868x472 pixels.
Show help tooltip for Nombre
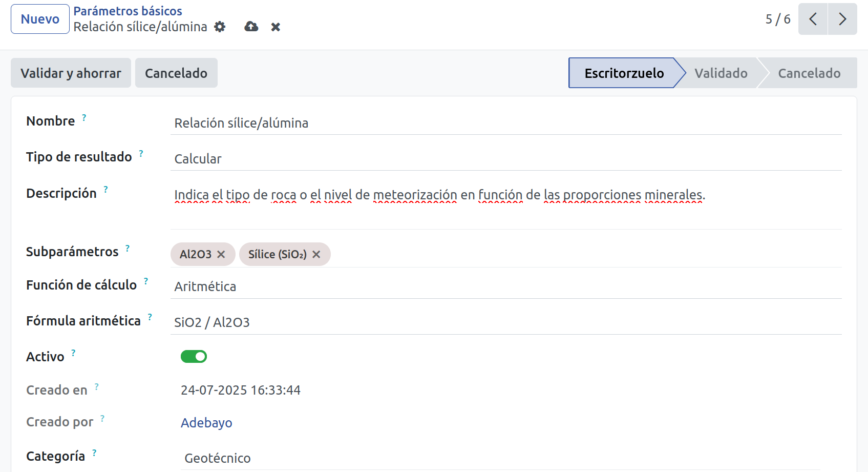84,118
